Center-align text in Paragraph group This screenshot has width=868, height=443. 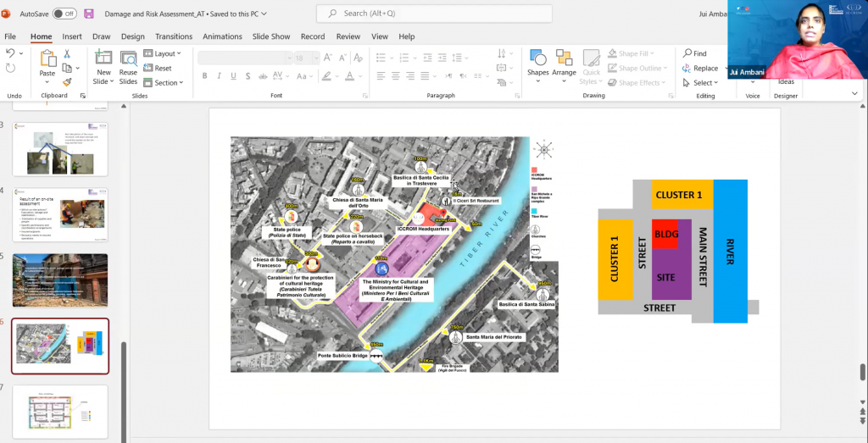click(396, 75)
